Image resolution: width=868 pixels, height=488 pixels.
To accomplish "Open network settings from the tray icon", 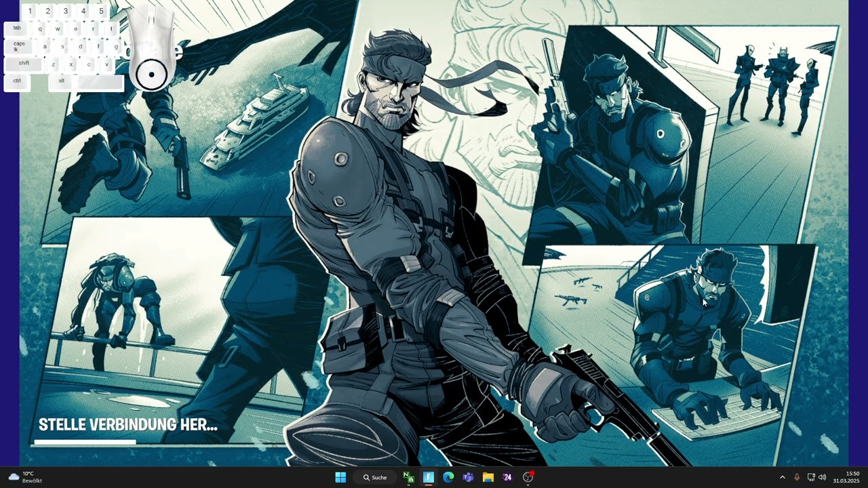I will coord(811,477).
